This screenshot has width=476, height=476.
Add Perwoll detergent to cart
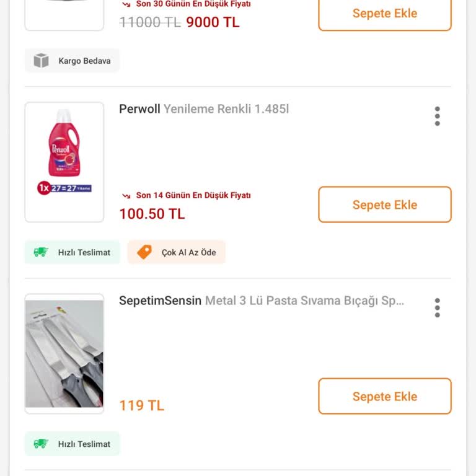pyautogui.click(x=384, y=205)
